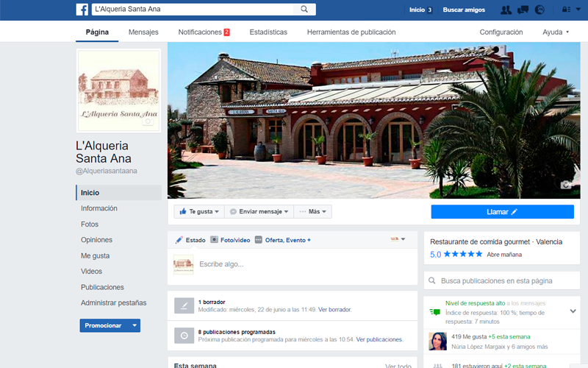Viewport: 588px width, 368px height.
Task: Open Opiniones in the sidebar
Action: click(x=96, y=240)
